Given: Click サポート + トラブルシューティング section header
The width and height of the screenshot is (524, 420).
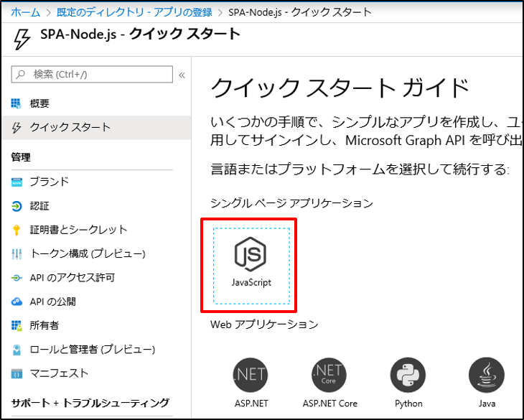Looking at the screenshot, I should coord(90,403).
